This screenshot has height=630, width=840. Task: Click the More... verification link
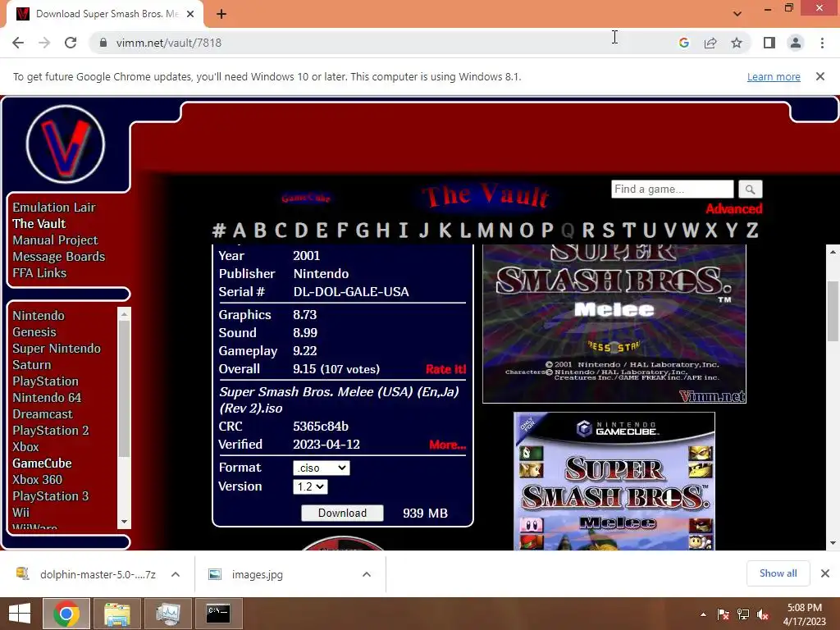click(447, 445)
